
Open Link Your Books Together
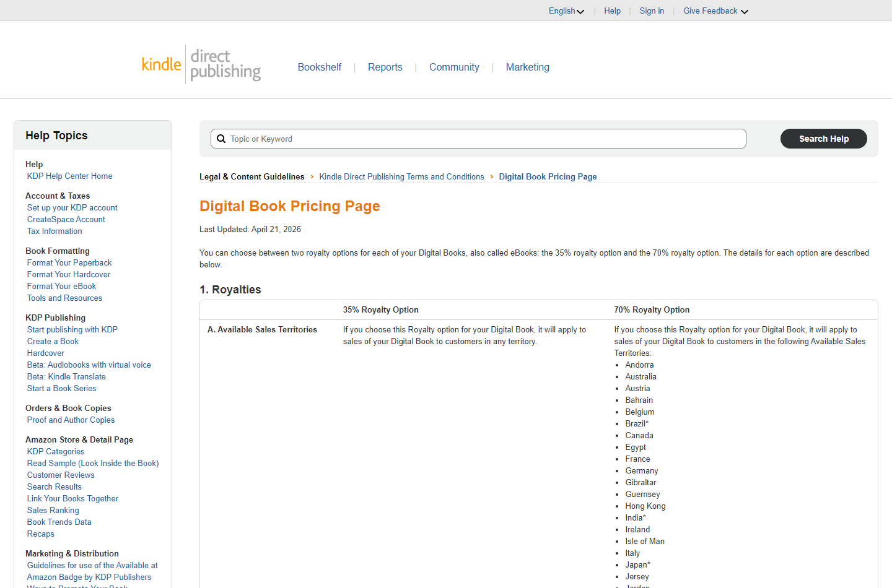(x=72, y=499)
